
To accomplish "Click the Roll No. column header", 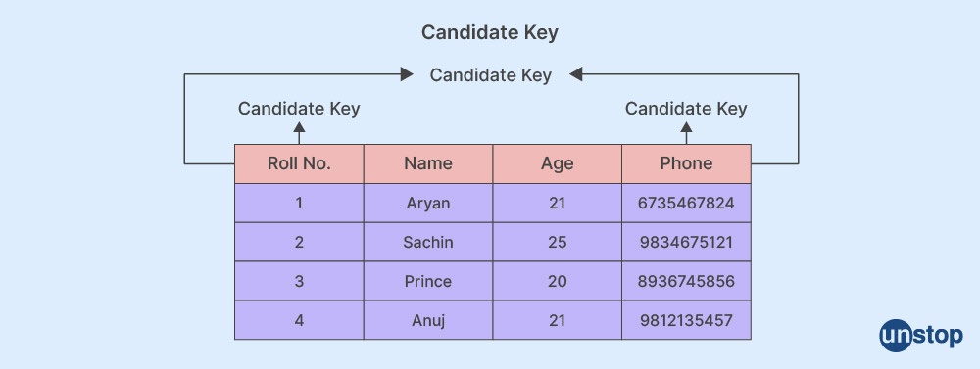I will click(299, 163).
